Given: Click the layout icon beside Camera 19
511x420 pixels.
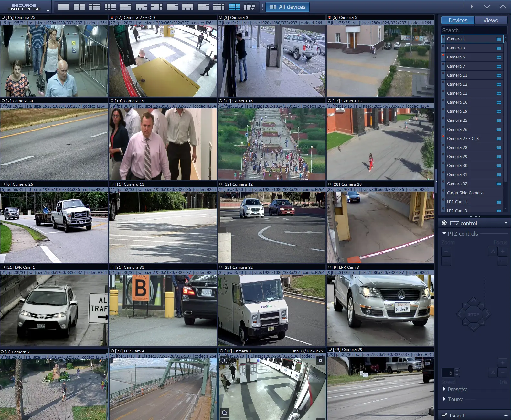Looking at the screenshot, I should pyautogui.click(x=499, y=111).
